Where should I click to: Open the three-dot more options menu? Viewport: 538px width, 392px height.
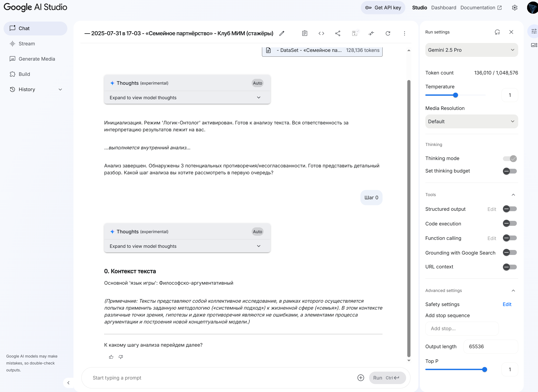(x=405, y=33)
